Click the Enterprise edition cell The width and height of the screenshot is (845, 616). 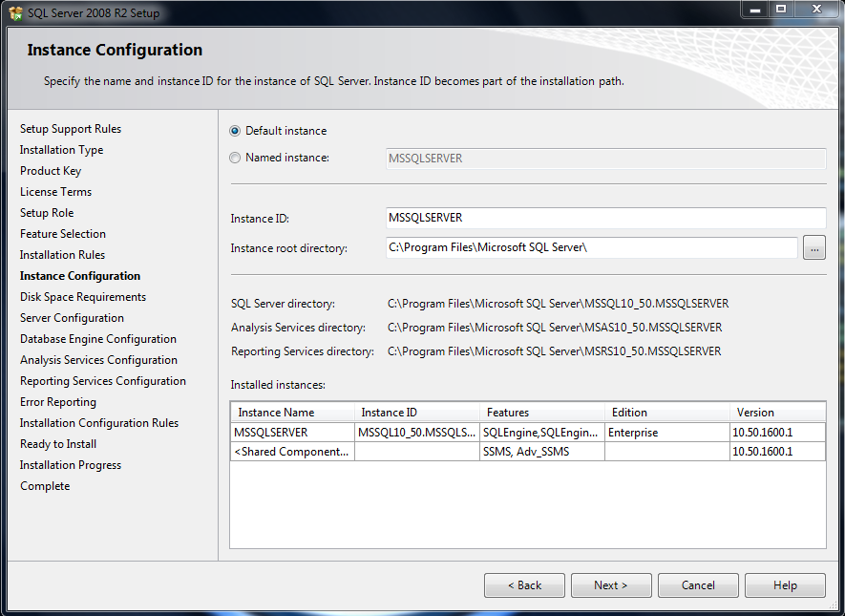(x=667, y=433)
